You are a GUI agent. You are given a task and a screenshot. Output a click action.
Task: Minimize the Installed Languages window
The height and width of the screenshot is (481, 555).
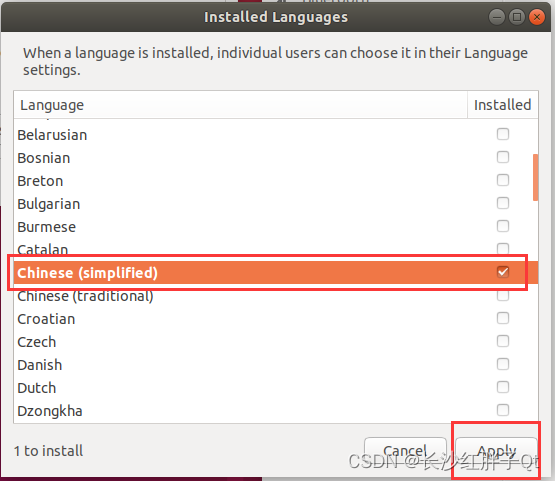point(497,17)
